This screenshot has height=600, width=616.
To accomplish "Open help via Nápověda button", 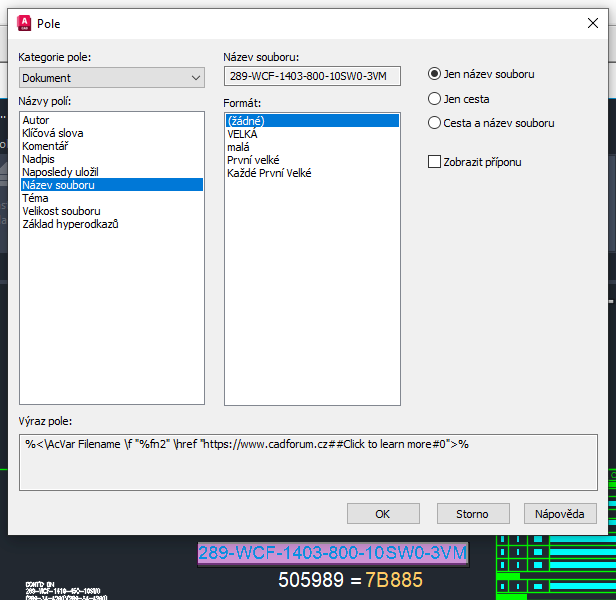I will point(560,514).
